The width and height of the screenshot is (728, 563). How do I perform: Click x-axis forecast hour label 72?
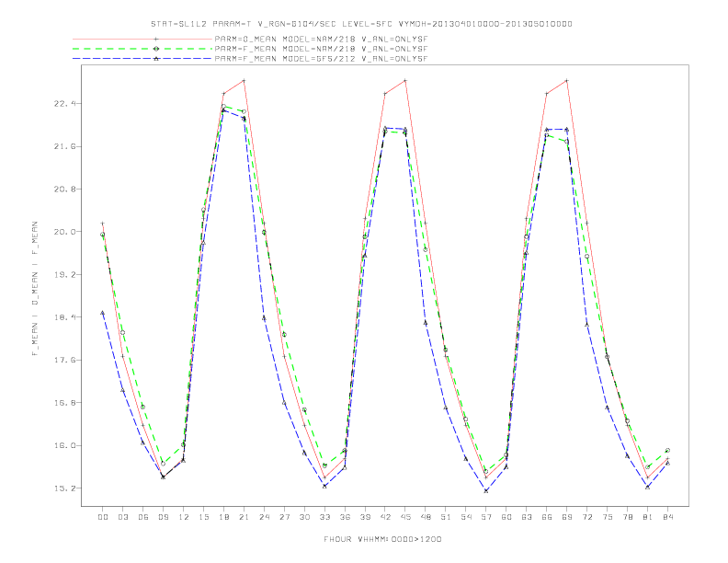[x=587, y=517]
